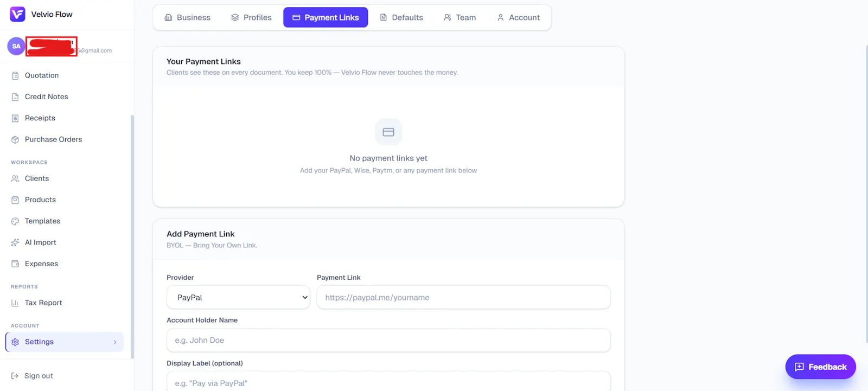Click the Payment Link URL field
868x391 pixels.
tap(463, 297)
